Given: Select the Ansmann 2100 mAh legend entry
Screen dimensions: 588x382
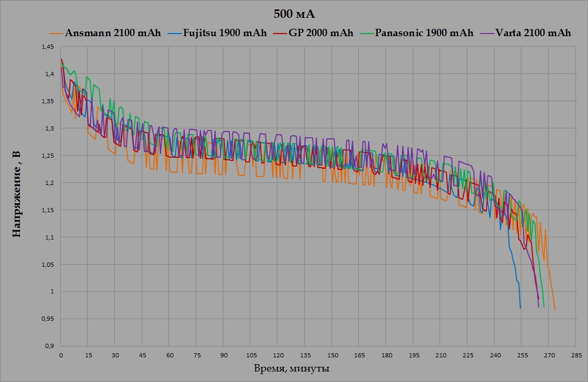Looking at the screenshot, I should (113, 32).
